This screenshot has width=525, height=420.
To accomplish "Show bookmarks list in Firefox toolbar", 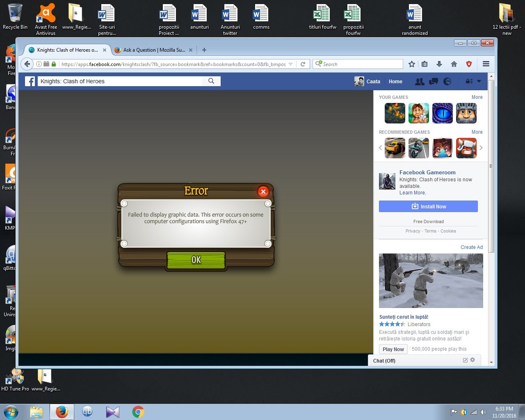I will pos(425,64).
